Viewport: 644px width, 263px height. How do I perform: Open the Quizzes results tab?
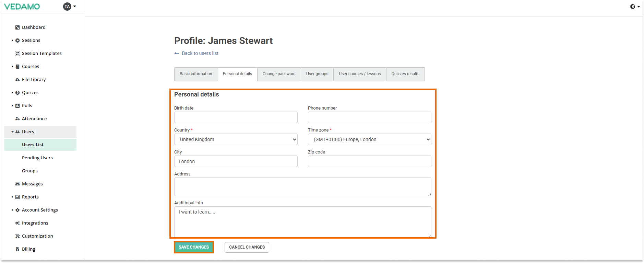[x=405, y=74]
